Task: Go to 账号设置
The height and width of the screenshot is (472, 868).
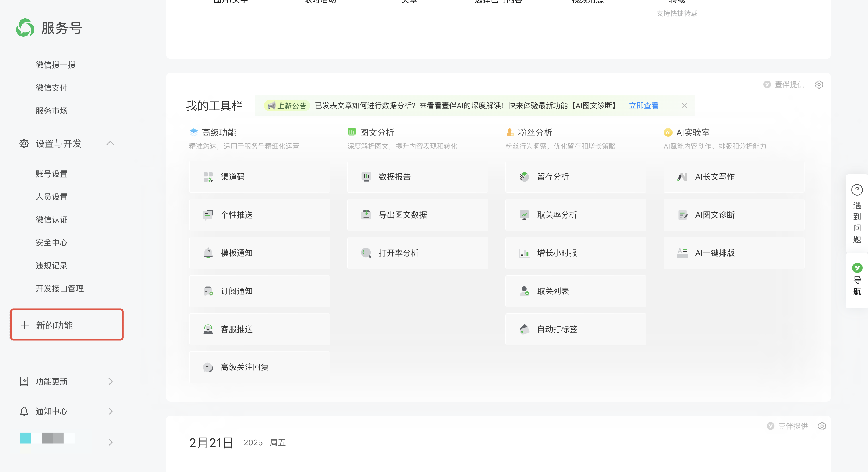Action: click(x=52, y=174)
